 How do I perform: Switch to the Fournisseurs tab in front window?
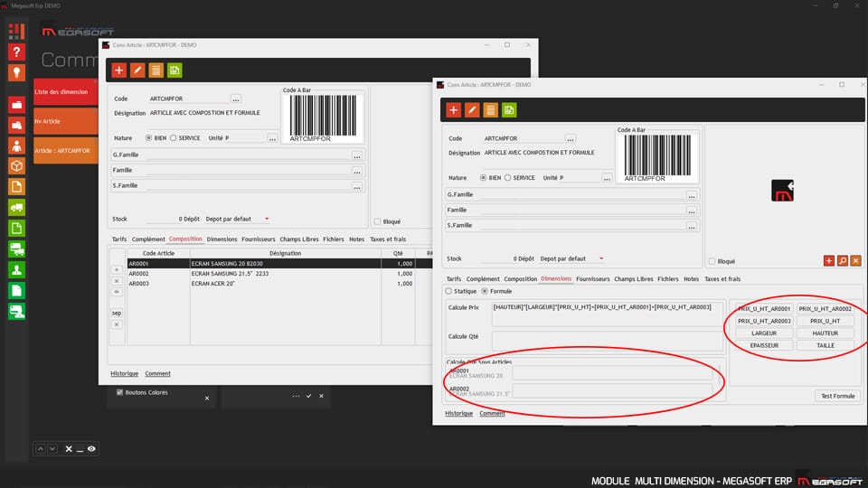(x=592, y=279)
